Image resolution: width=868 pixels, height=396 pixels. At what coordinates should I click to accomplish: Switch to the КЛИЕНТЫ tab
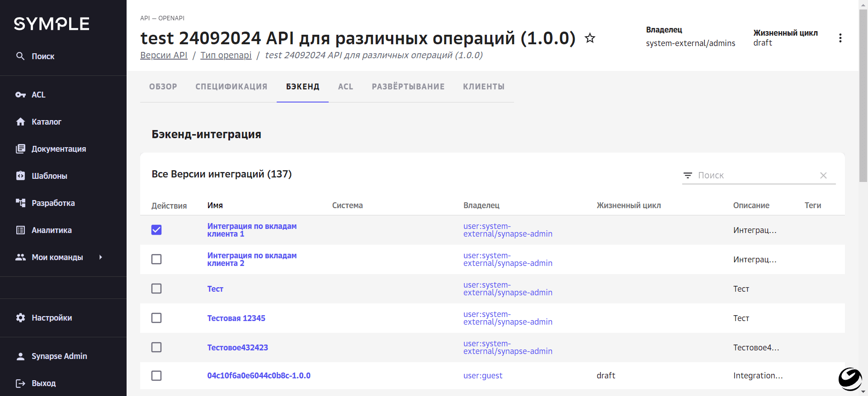(484, 87)
